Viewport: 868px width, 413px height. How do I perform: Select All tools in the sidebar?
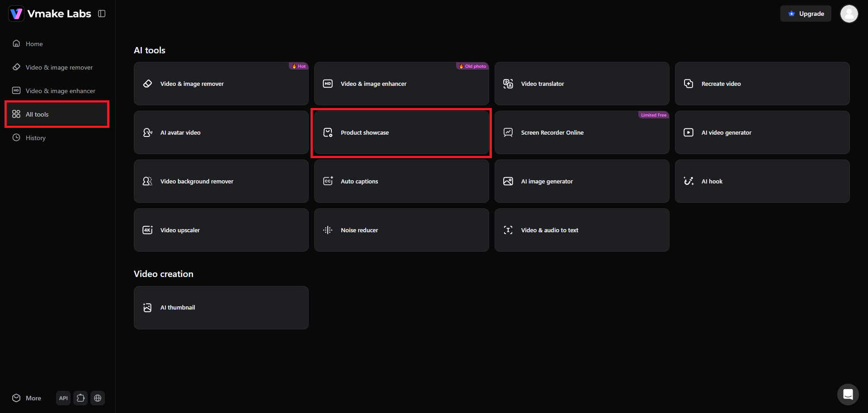click(57, 114)
